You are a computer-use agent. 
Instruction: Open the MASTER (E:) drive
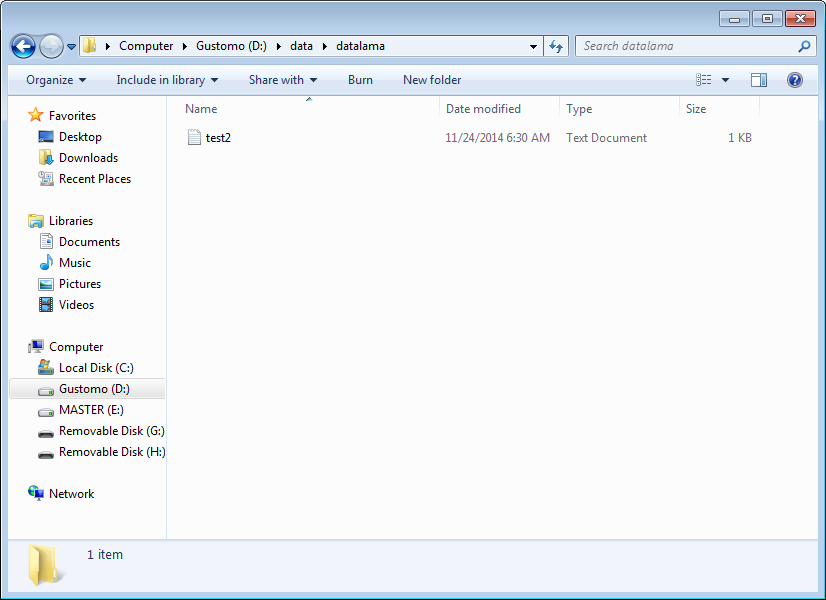pos(92,410)
